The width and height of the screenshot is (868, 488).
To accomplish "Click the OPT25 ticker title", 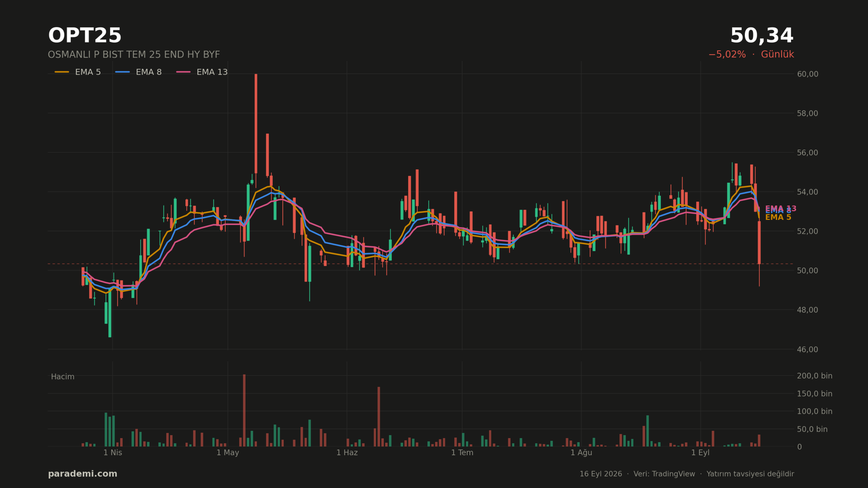I will point(85,36).
